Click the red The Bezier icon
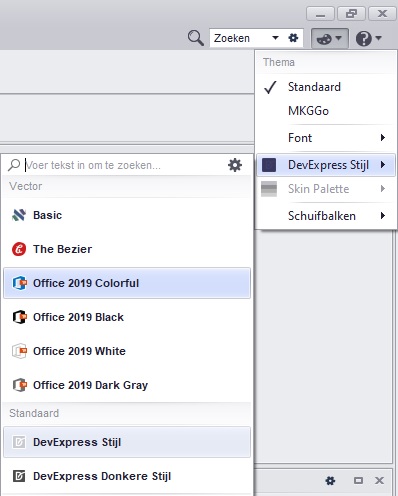This screenshot has height=496, width=398. click(19, 249)
